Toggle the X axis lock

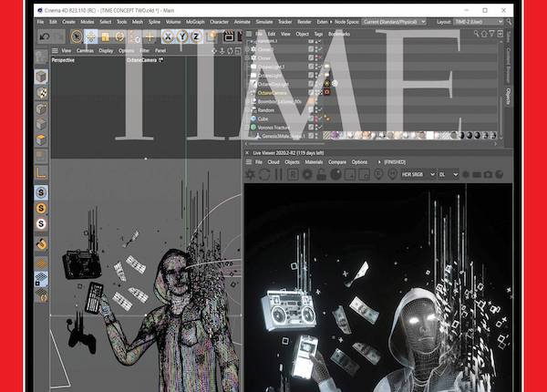(169, 36)
